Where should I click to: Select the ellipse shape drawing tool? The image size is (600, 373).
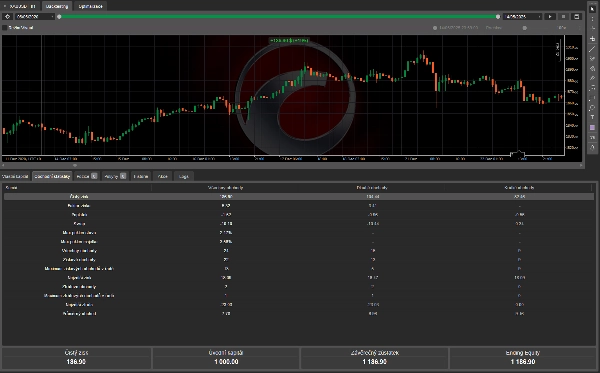pos(592,108)
